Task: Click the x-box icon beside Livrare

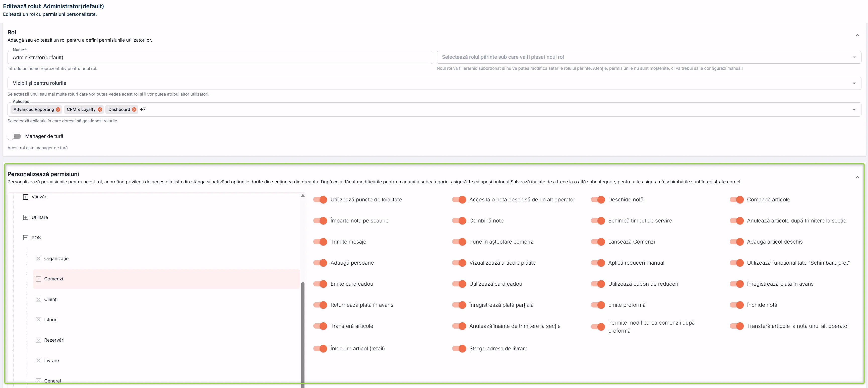Action: [x=38, y=360]
